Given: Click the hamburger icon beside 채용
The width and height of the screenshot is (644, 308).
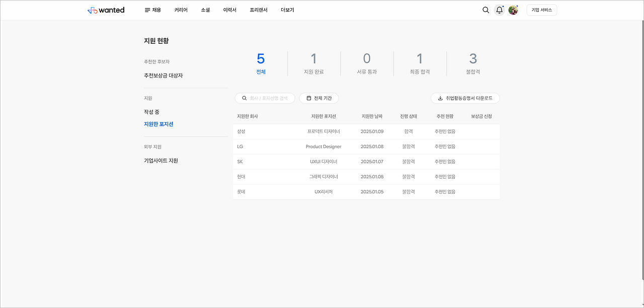Looking at the screenshot, I should [x=147, y=10].
